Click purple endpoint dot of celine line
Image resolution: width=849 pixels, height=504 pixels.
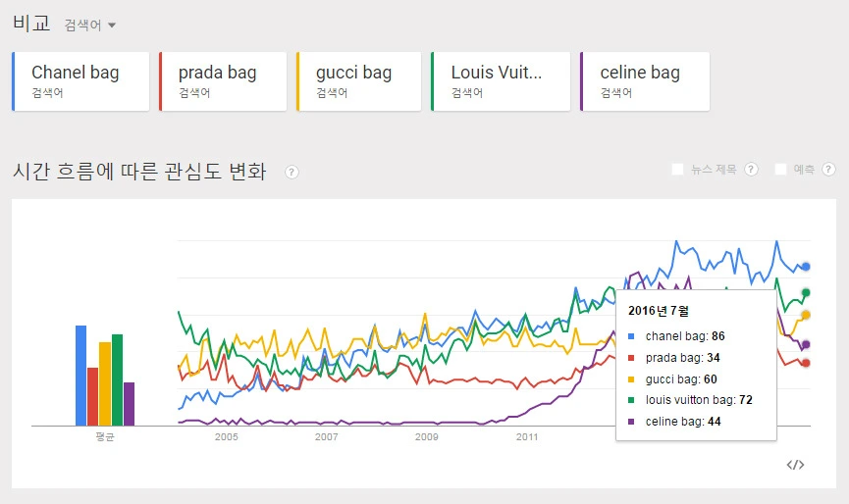806,344
